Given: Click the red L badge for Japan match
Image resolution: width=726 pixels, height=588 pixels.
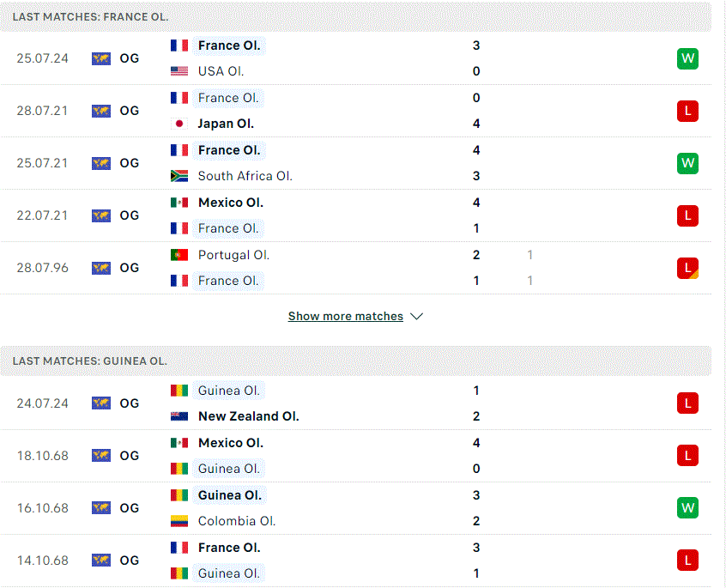Looking at the screenshot, I should [x=687, y=111].
